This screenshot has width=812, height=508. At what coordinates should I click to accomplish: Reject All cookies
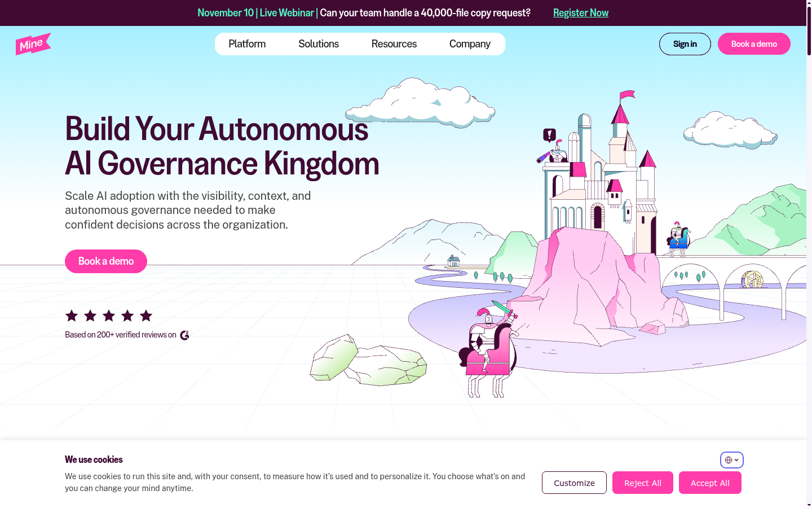coord(643,483)
